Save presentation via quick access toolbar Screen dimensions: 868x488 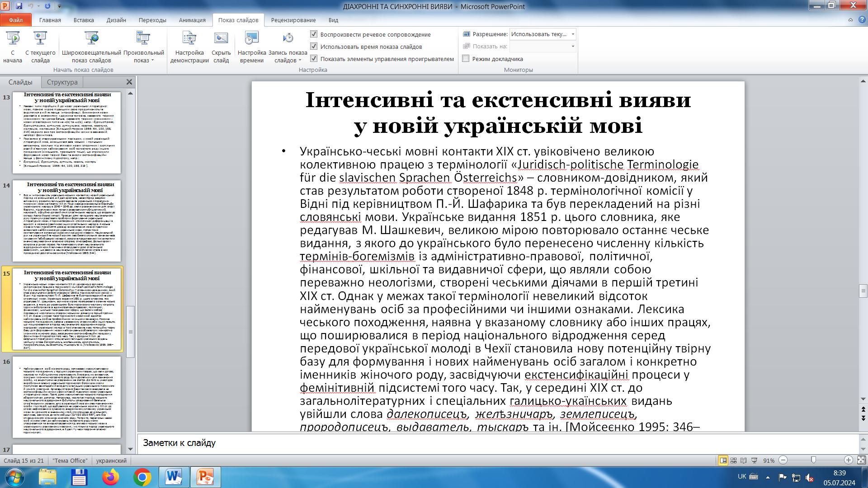(19, 6)
